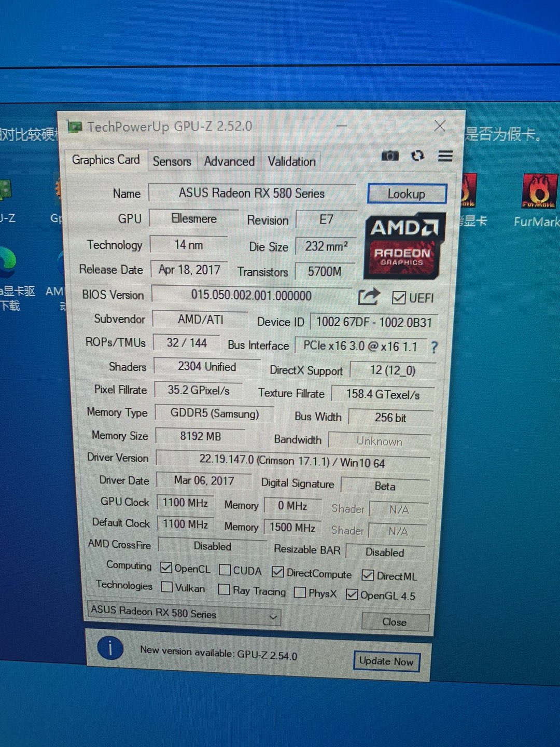Toggle the OpenCL checkbox
The image size is (560, 747).
(166, 568)
